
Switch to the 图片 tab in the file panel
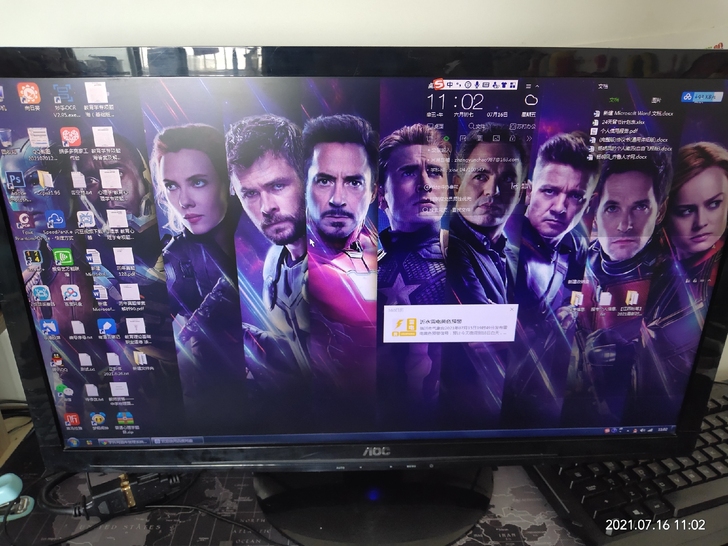tap(656, 100)
